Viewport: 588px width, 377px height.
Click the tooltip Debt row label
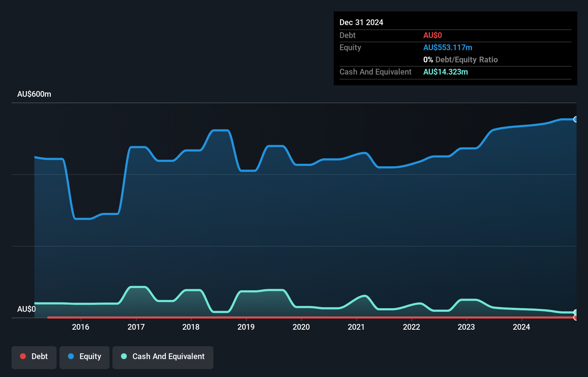point(347,35)
